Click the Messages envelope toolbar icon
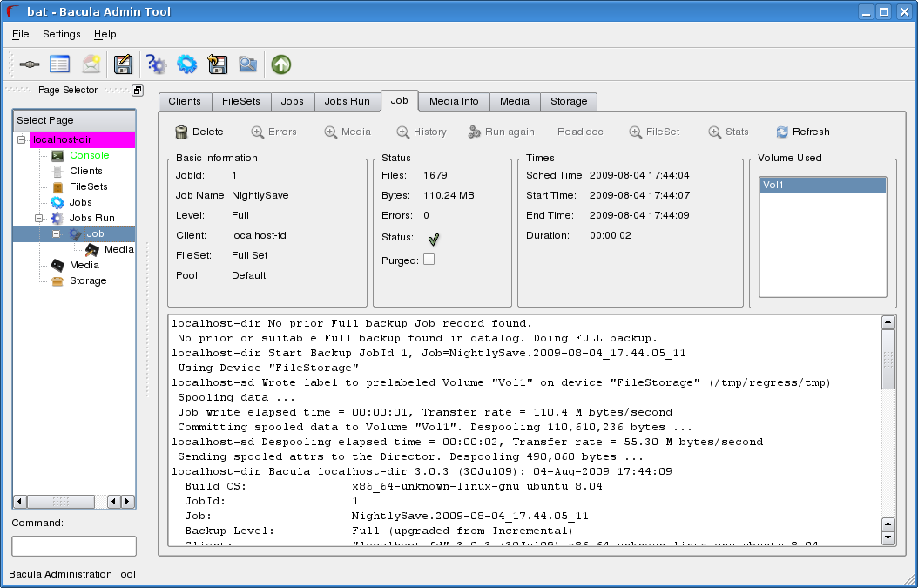Screen dimensions: 918x588 (90, 64)
